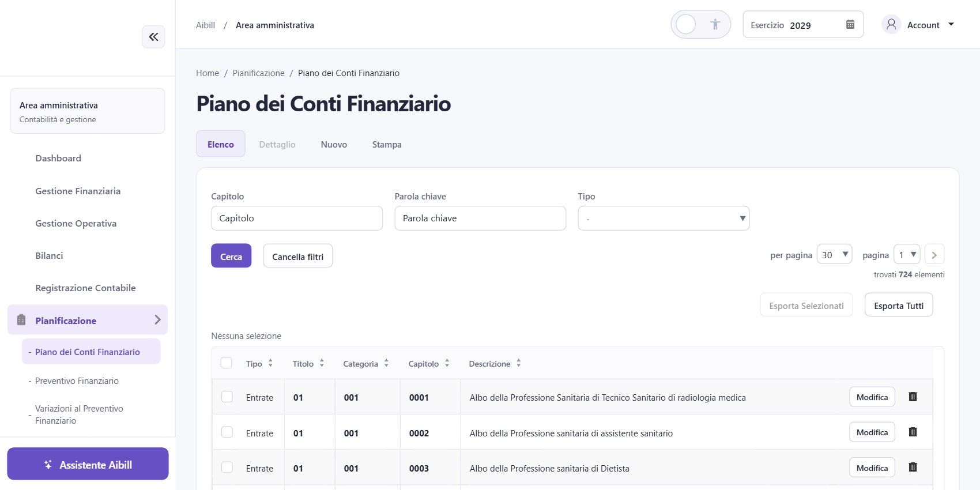Viewport: 980px width, 490px height.
Task: Click the accessibility figure icon
Action: coord(715,24)
